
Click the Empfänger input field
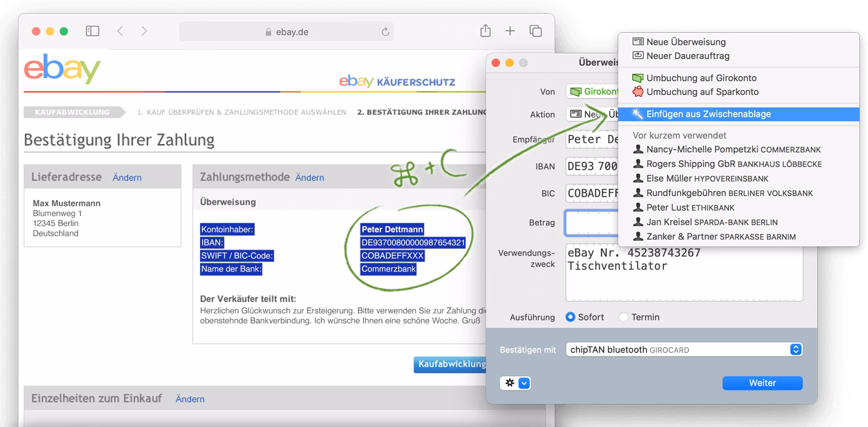pyautogui.click(x=592, y=139)
